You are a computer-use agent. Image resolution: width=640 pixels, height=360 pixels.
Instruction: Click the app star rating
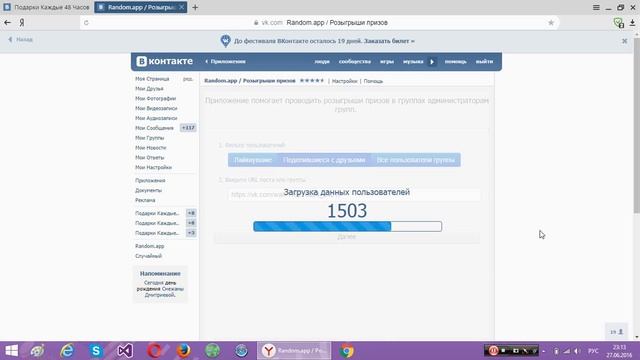[x=312, y=81]
